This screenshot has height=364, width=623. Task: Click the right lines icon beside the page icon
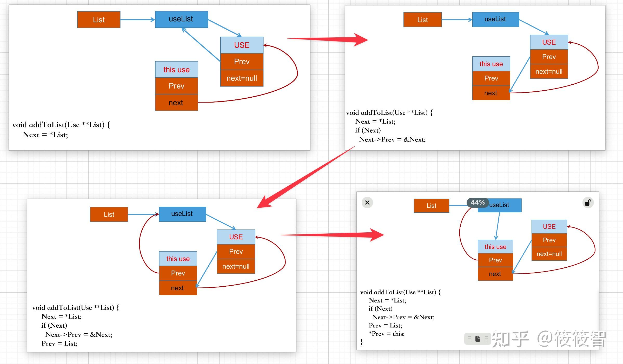(x=486, y=339)
